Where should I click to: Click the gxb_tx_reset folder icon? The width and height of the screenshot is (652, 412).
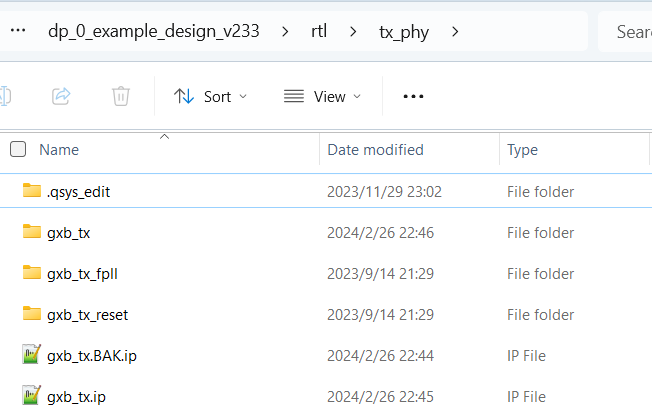(31, 314)
